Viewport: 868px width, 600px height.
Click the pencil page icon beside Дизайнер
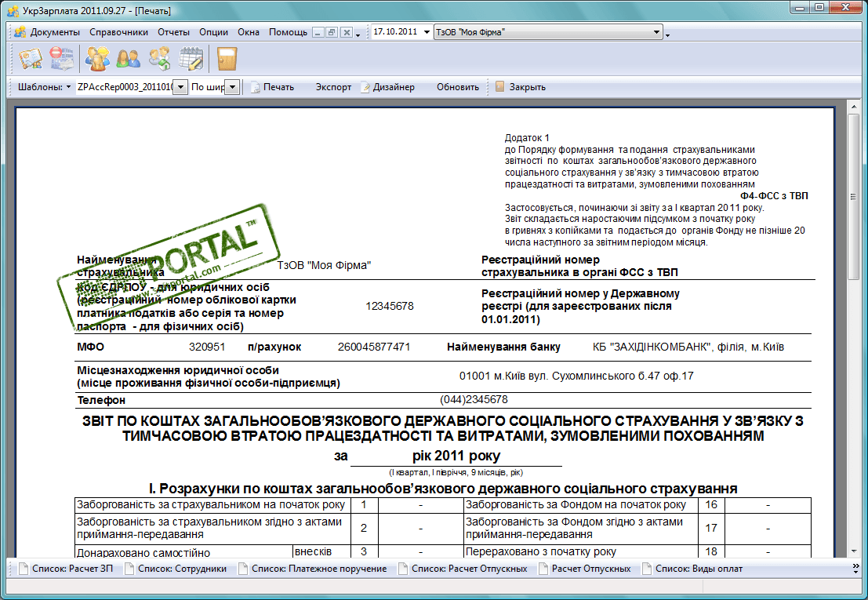coord(365,87)
